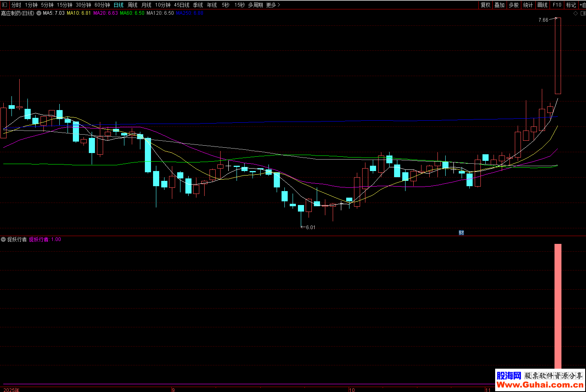Switch to the 周线 weekly tab

(x=133, y=5)
